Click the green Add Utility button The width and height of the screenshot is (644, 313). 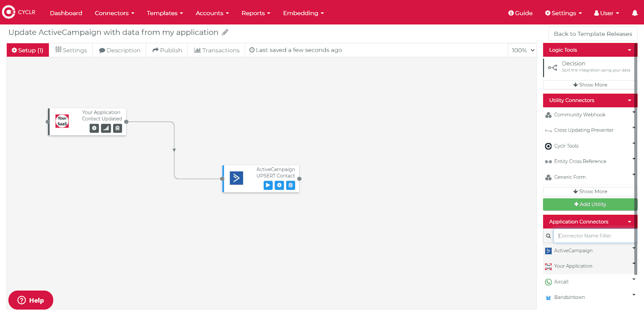point(590,204)
